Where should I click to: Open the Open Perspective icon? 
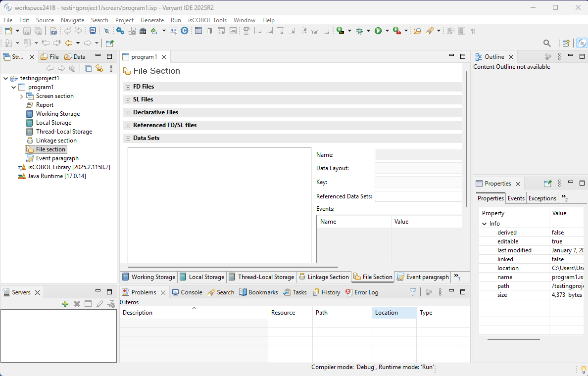tap(566, 44)
